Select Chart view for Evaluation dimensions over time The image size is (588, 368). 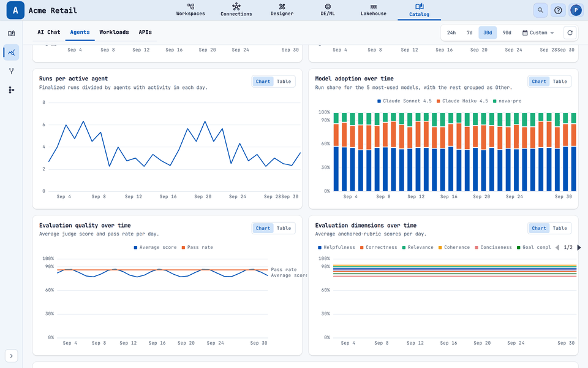[x=539, y=228]
